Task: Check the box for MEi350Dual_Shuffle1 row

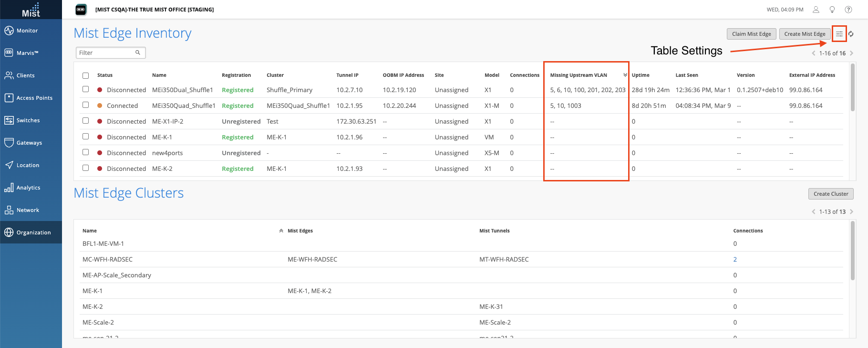Action: 86,89
